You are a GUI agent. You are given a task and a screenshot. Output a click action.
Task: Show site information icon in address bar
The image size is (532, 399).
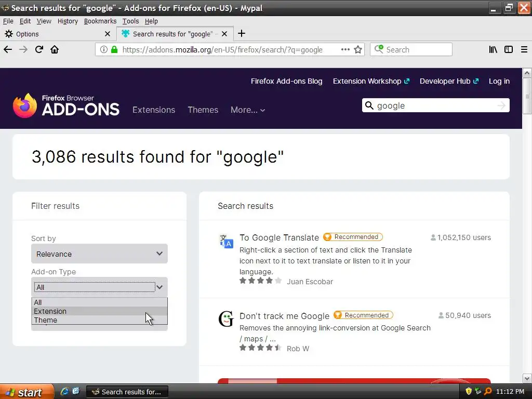(x=104, y=49)
